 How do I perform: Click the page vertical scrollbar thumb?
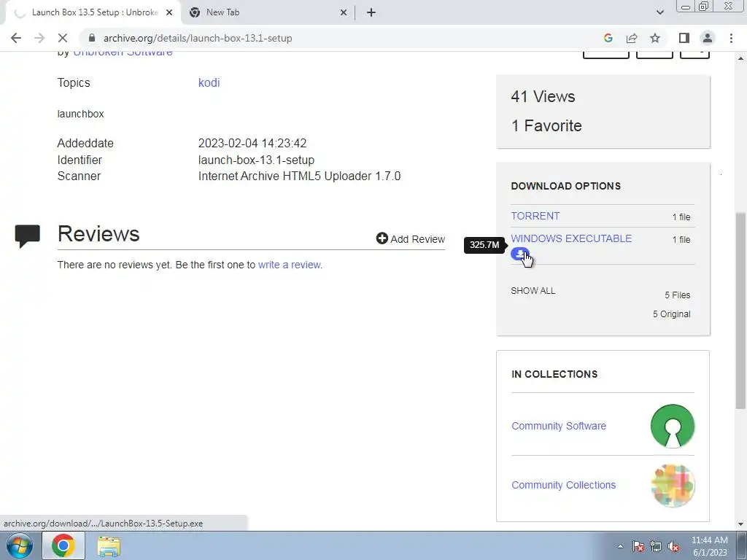pyautogui.click(x=740, y=311)
